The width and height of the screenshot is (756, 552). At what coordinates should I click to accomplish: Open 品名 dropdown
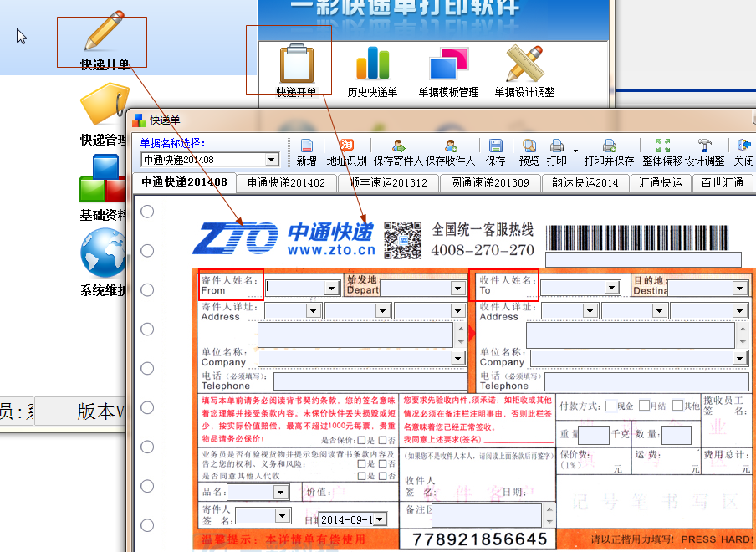pyautogui.click(x=281, y=493)
